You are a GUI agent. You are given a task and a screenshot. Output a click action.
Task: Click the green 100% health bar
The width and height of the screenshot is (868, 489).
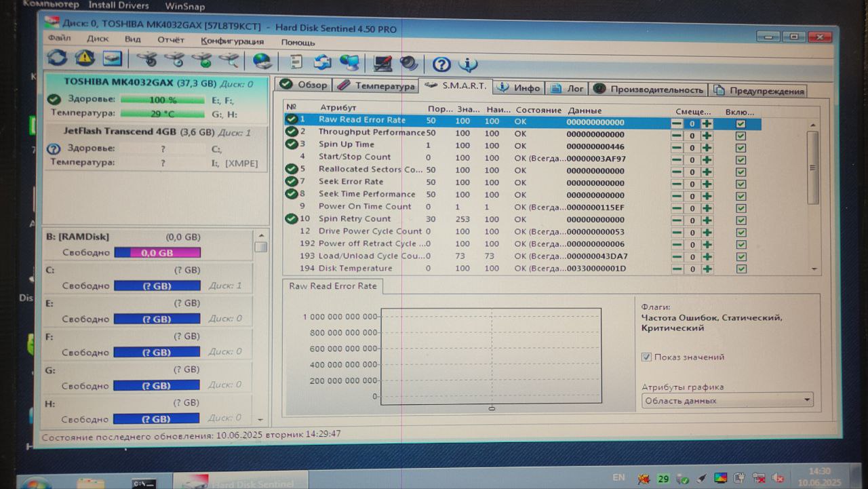point(163,100)
